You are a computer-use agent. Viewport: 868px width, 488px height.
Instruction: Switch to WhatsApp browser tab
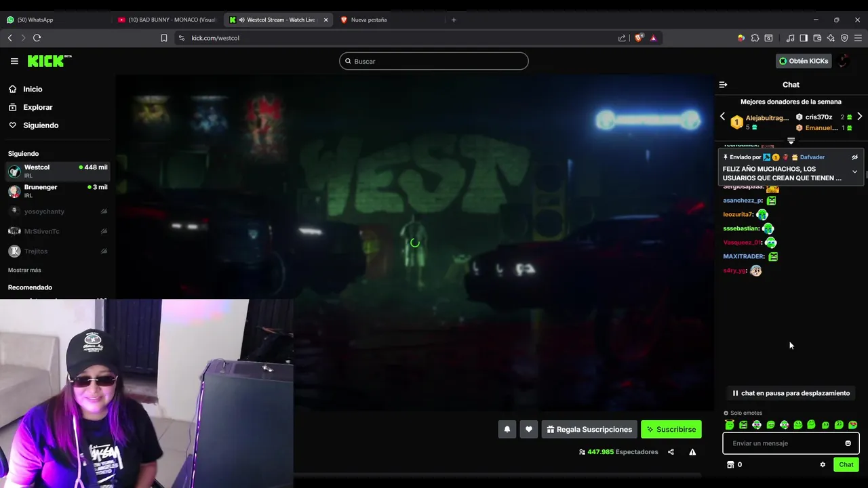click(54, 20)
